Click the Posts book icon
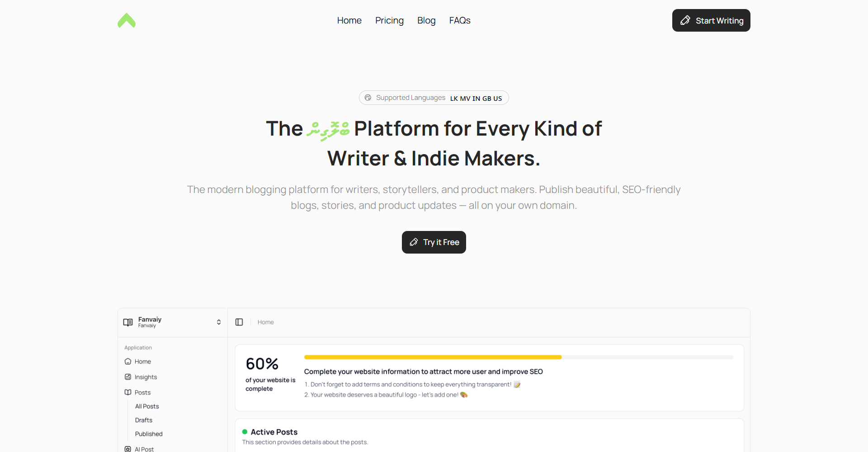Image resolution: width=868 pixels, height=452 pixels. tap(128, 392)
